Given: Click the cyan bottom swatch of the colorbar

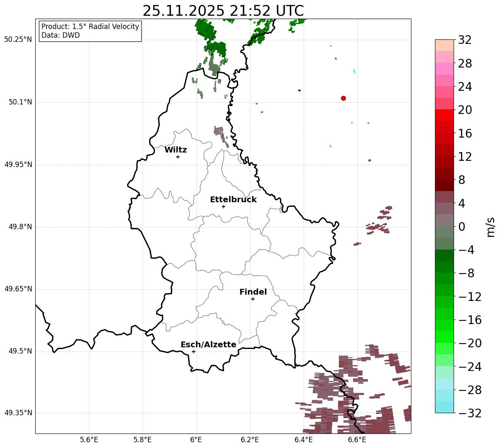Looking at the screenshot, I should [x=444, y=407].
